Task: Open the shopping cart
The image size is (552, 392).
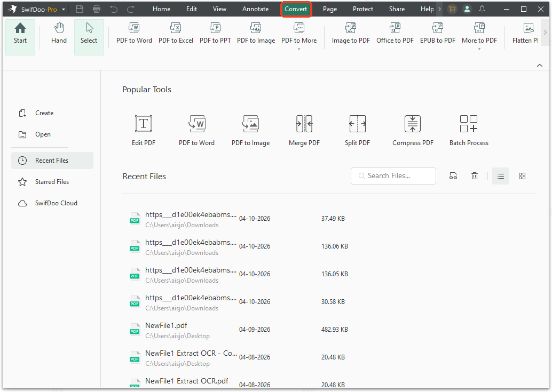Action: click(x=452, y=9)
